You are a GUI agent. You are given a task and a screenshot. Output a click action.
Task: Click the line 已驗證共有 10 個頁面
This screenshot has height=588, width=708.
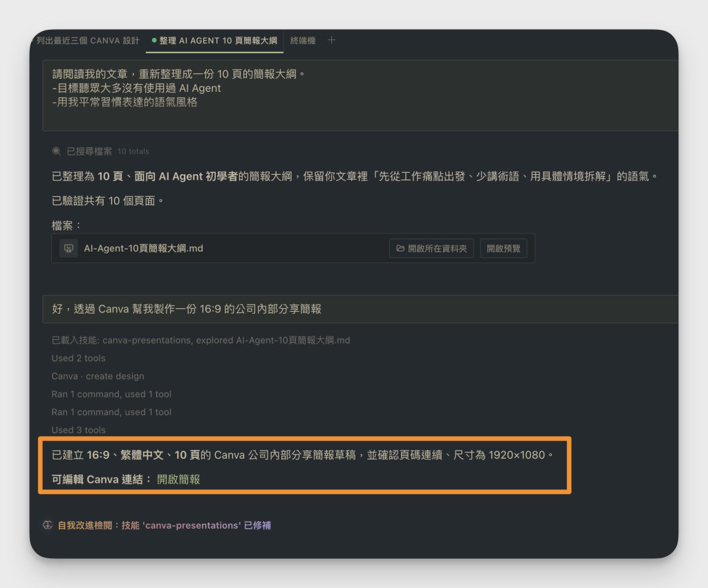pos(107,201)
